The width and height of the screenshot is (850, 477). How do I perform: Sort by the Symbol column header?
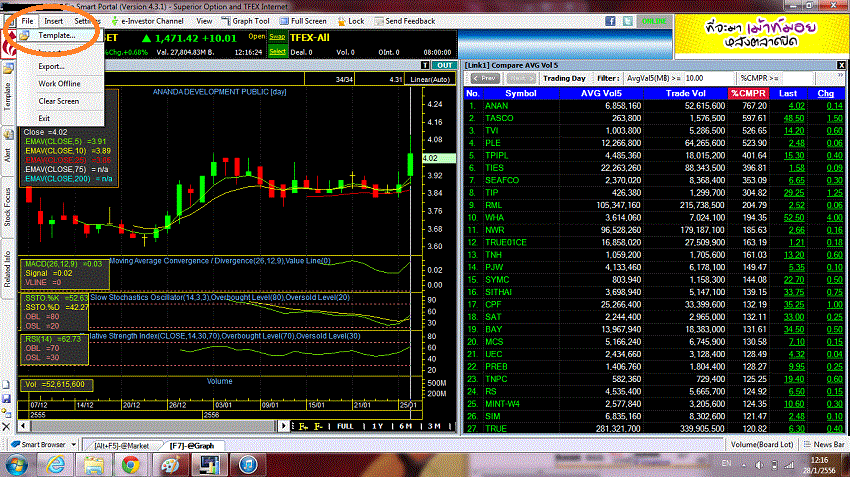[520, 93]
